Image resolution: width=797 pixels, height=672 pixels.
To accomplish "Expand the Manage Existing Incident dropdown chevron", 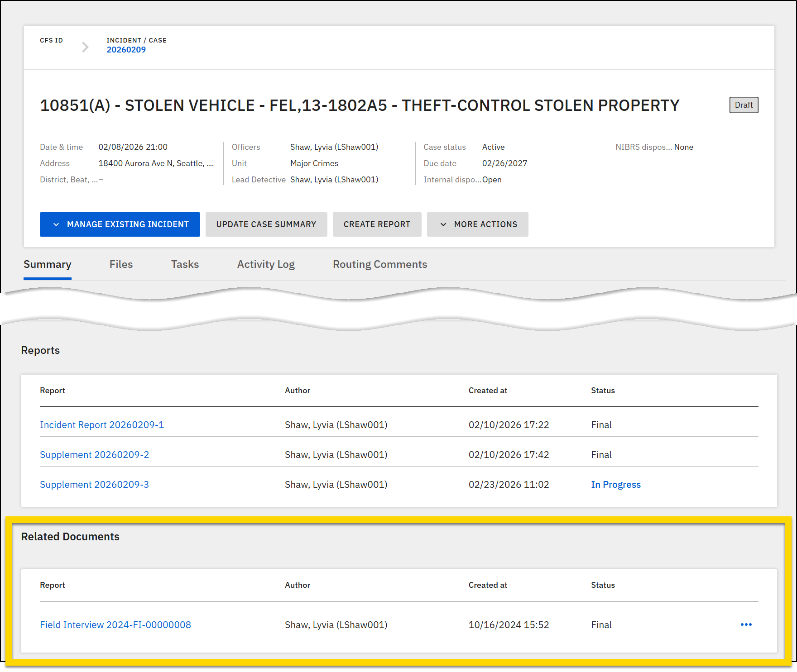I will coord(56,224).
